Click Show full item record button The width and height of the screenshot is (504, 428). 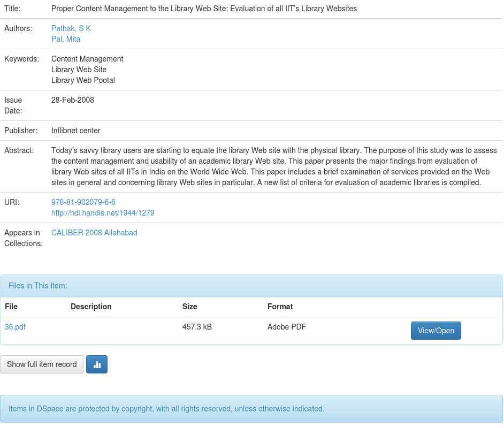pyautogui.click(x=42, y=364)
